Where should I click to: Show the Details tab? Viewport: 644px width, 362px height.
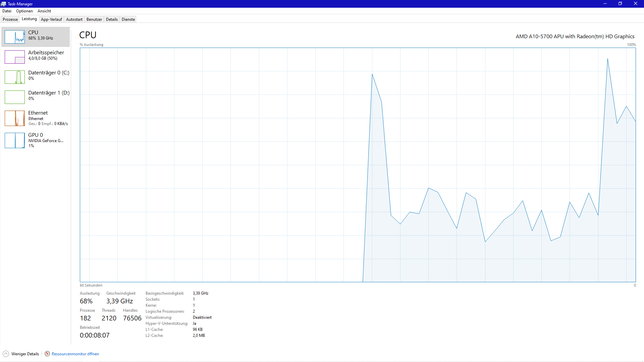pos(112,19)
